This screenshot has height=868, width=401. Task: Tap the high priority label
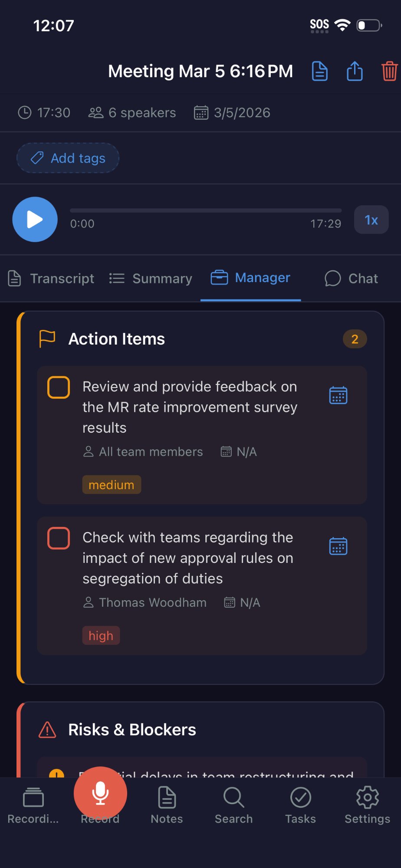pyautogui.click(x=101, y=635)
